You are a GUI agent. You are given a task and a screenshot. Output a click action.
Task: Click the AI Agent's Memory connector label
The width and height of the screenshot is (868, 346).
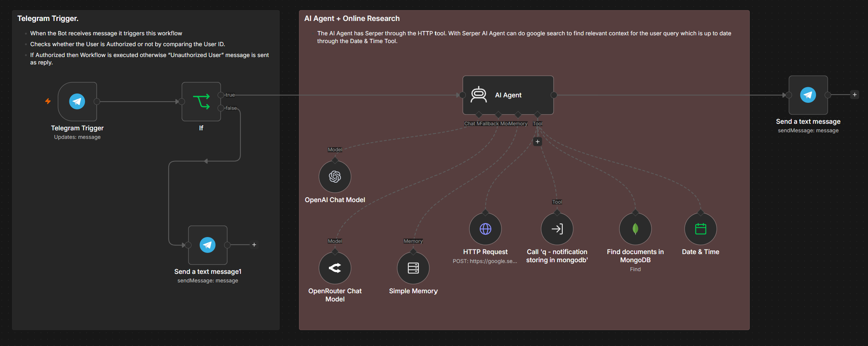point(518,124)
